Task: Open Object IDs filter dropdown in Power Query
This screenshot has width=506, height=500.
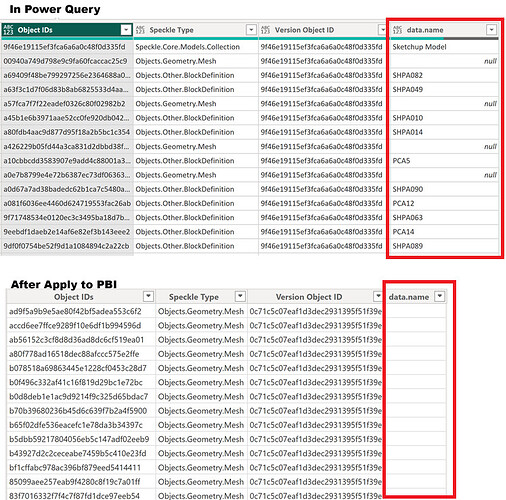Action: coord(126,30)
